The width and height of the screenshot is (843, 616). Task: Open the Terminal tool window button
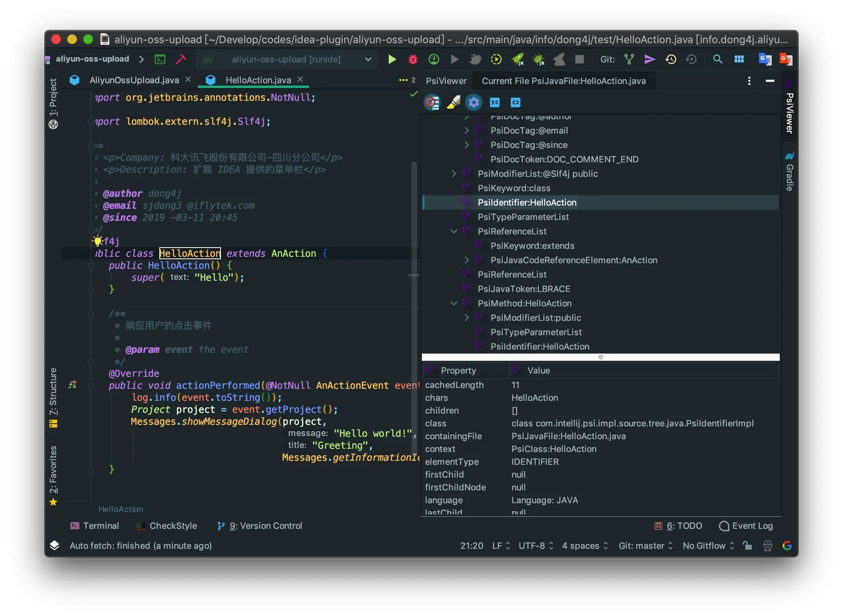click(94, 526)
